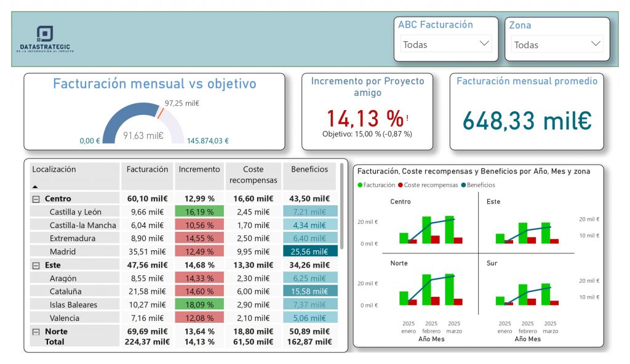Image resolution: width=630 pixels, height=364 pixels.
Task: Select the Cataluña row in the table
Action: 65,291
